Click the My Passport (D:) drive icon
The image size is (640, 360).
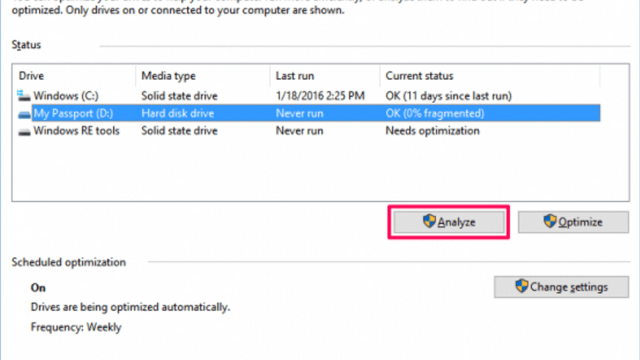[x=24, y=114]
